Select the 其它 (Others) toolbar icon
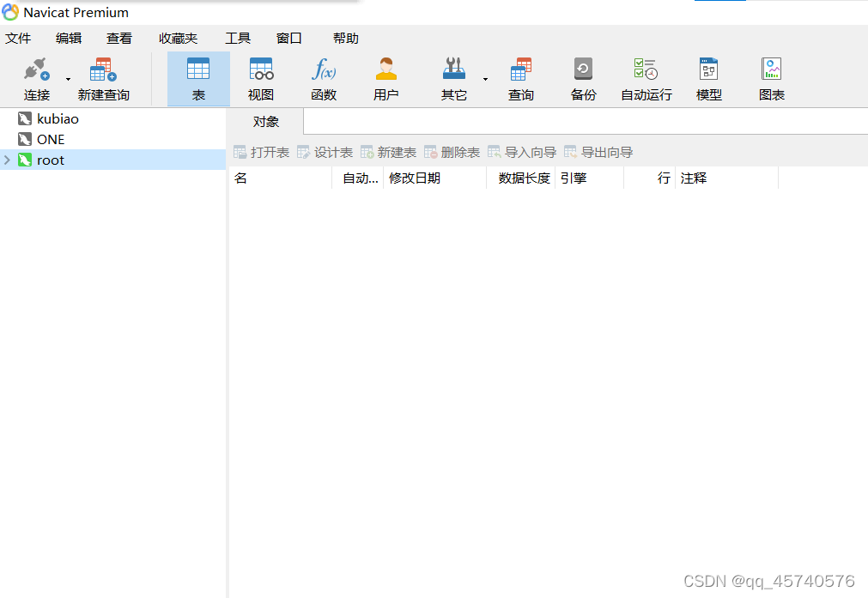 tap(454, 77)
